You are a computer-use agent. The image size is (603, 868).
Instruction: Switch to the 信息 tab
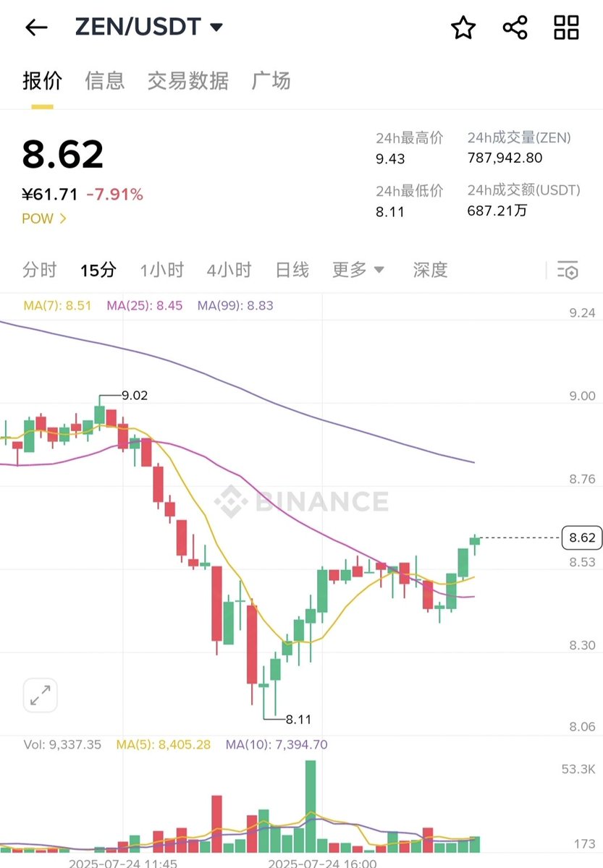pyautogui.click(x=104, y=80)
